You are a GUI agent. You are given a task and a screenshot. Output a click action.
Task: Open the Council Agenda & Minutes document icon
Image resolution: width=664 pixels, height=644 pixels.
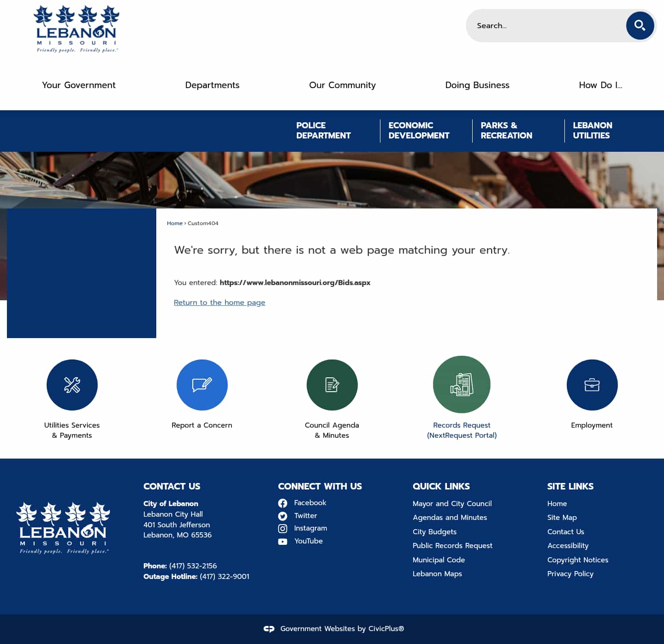[332, 385]
